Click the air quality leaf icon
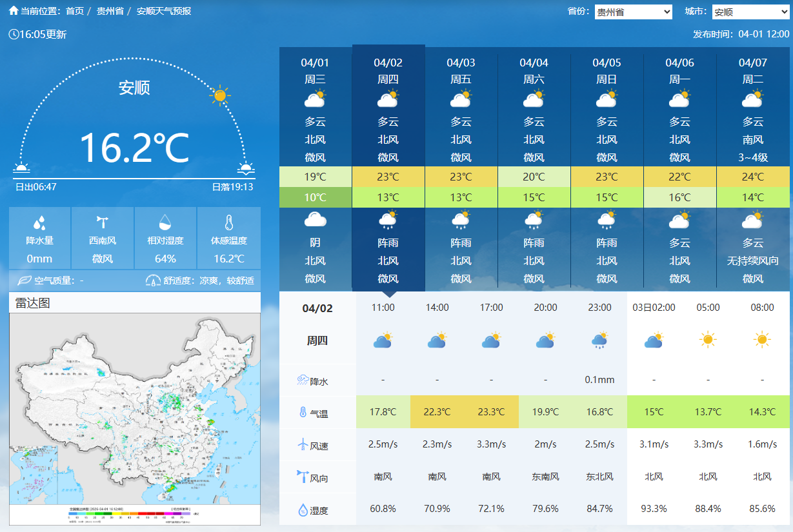Image resolution: width=793 pixels, height=532 pixels. point(25,281)
